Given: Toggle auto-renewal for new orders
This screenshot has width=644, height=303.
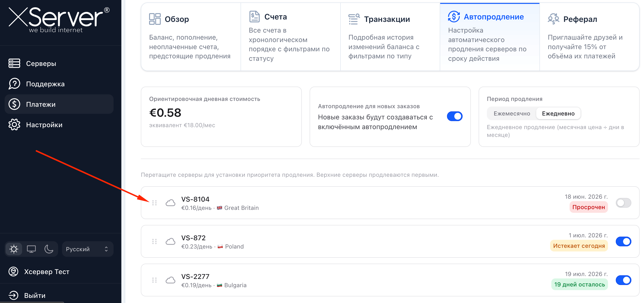Looking at the screenshot, I should [455, 116].
